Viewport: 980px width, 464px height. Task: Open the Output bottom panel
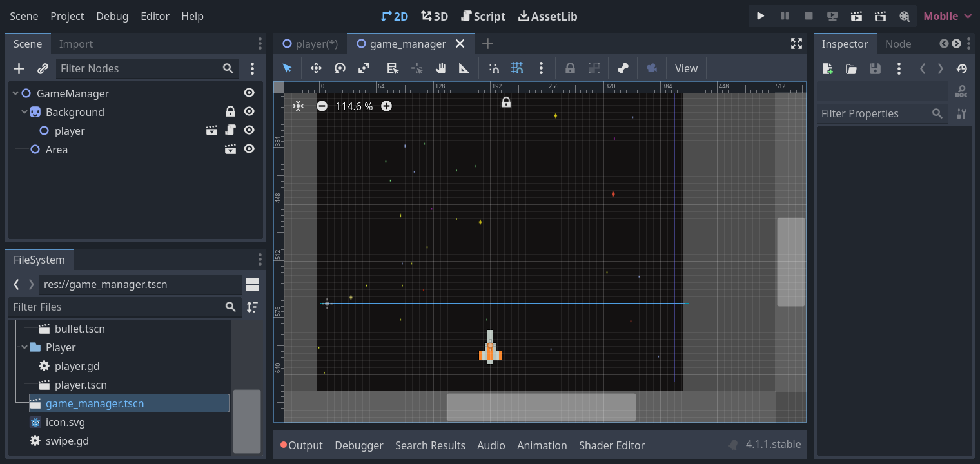[301, 445]
